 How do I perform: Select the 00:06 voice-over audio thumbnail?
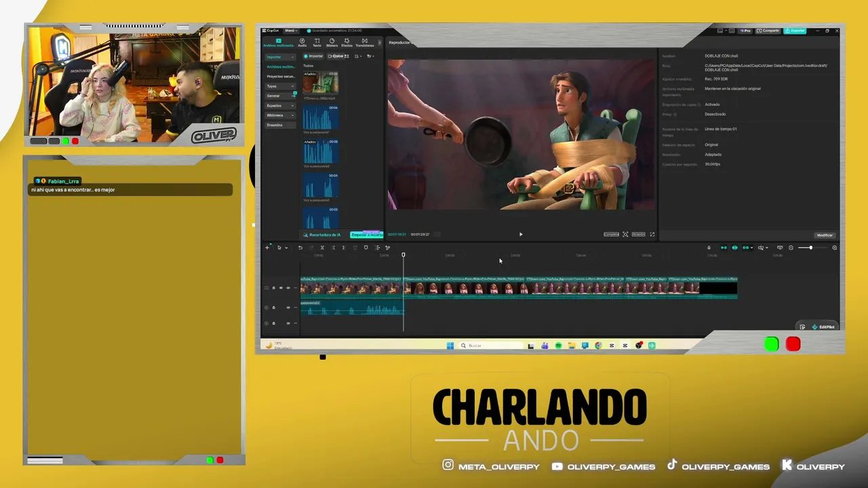[320, 117]
